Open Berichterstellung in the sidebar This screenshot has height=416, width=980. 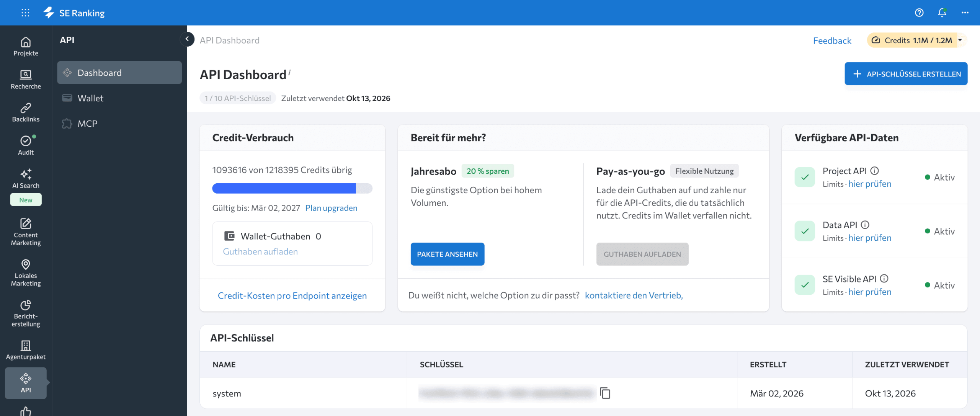coord(26,313)
